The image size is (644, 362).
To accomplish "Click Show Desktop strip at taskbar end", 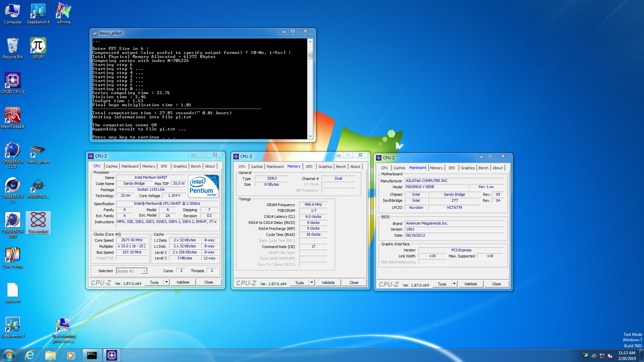I will click(x=641, y=355).
